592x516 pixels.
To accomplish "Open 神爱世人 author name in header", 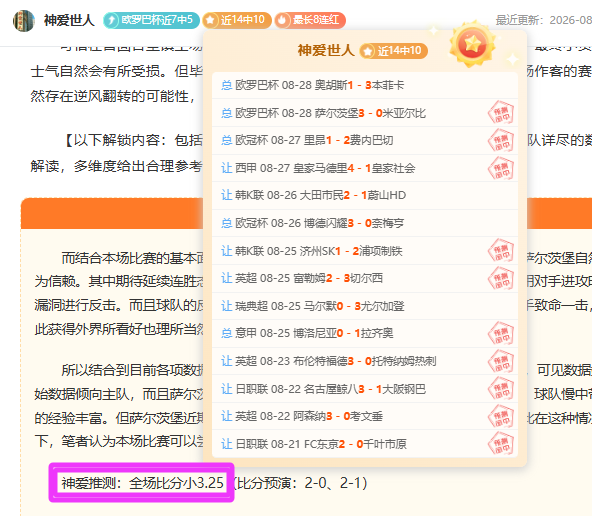I will click(x=69, y=20).
